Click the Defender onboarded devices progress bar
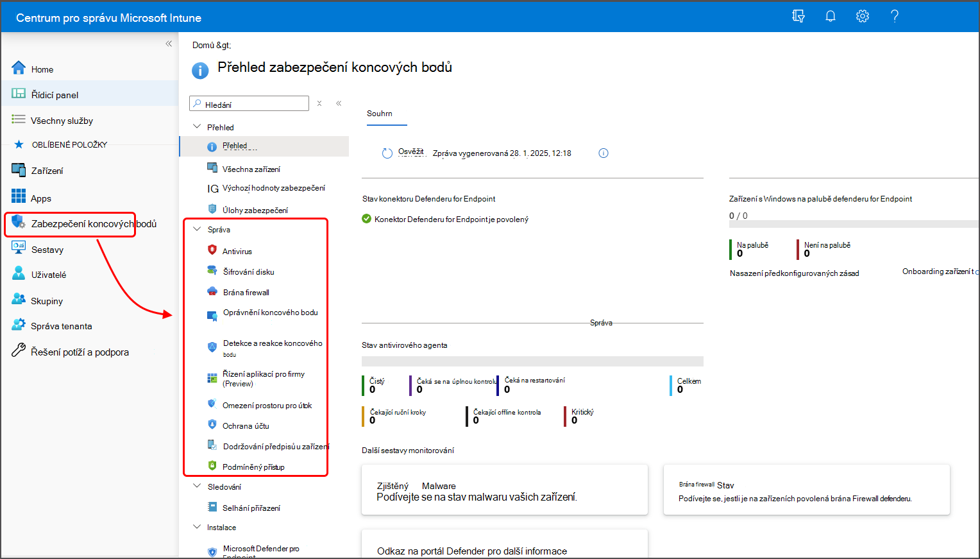980x559 pixels. [854, 224]
